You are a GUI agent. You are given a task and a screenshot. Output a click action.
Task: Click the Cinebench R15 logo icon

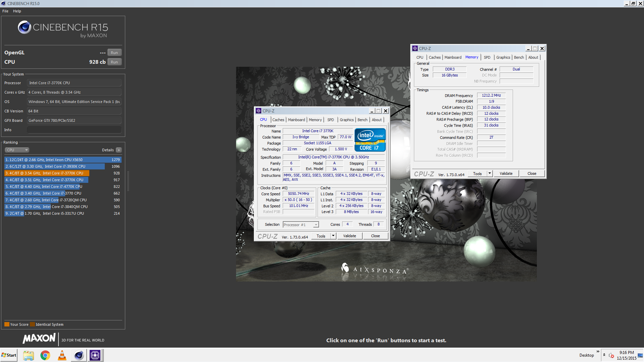pyautogui.click(x=25, y=27)
